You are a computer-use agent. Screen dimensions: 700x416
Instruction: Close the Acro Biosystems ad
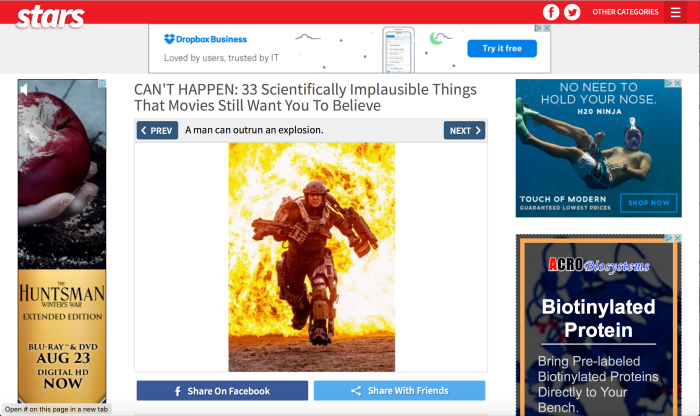677,239
